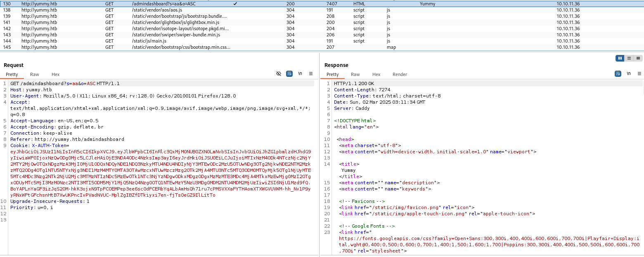Viewport: 644px width, 257px height.
Task: Open the Render tab in Response
Action: pyautogui.click(x=400, y=74)
